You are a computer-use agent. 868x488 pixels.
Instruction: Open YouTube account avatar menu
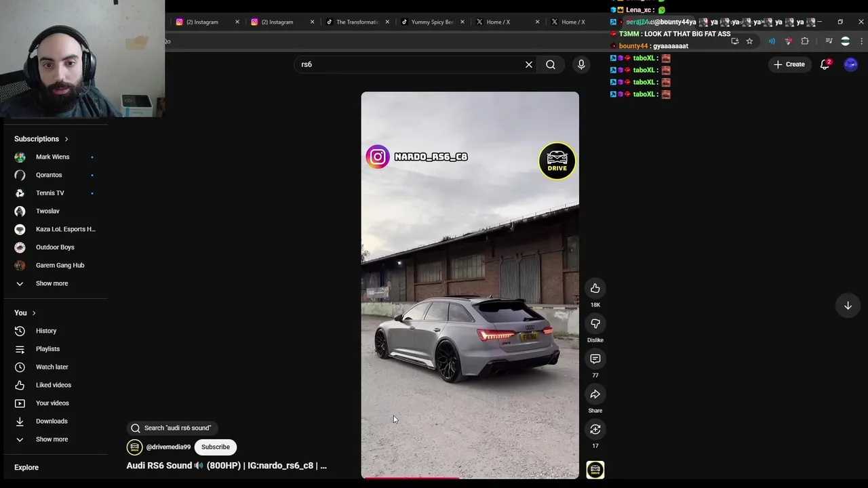click(850, 64)
